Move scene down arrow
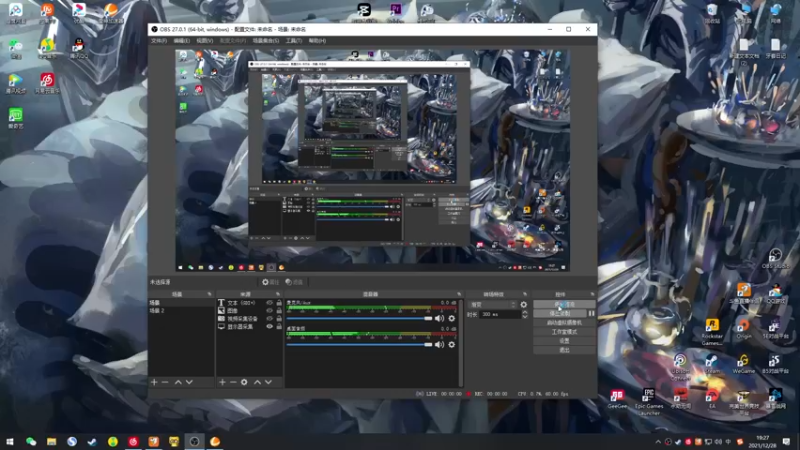Viewport: 800px width, 450px height. 189,382
